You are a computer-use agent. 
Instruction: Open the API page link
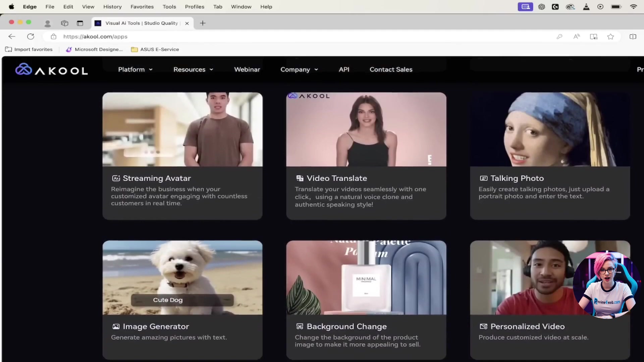[344, 69]
